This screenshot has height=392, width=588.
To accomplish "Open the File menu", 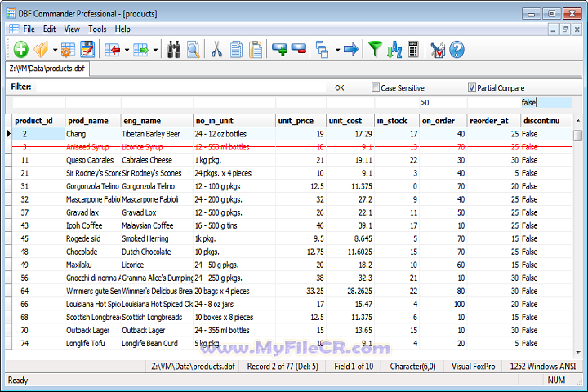I will click(x=29, y=29).
